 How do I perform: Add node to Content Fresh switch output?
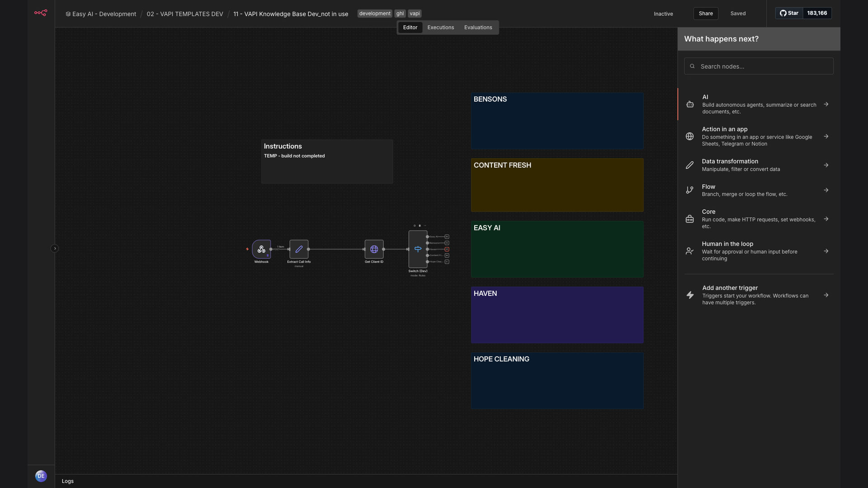pos(447,255)
